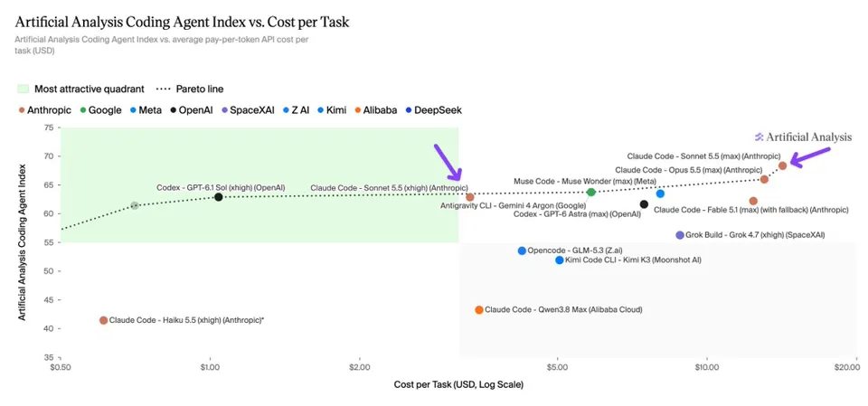Click the Codex GPT-6 Astra black point

pos(644,204)
